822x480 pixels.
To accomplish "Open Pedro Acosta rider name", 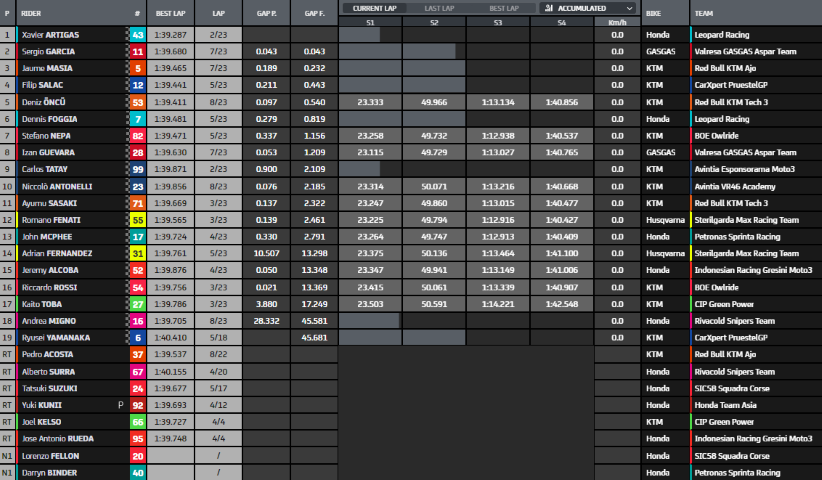I will [48, 355].
